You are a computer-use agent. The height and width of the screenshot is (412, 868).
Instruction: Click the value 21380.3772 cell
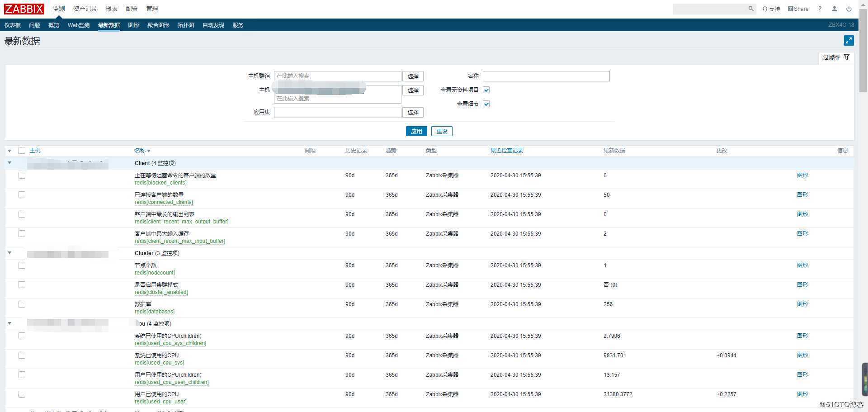point(618,394)
